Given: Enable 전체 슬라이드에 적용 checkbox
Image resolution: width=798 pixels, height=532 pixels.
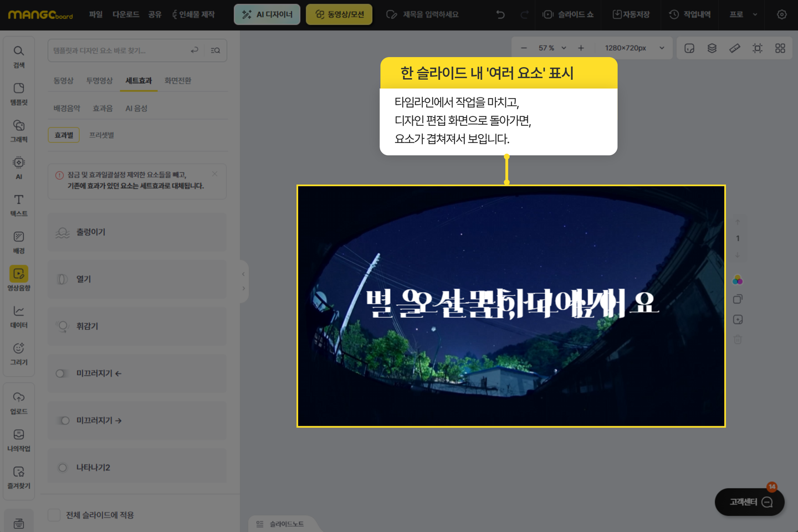Looking at the screenshot, I should click(x=54, y=515).
